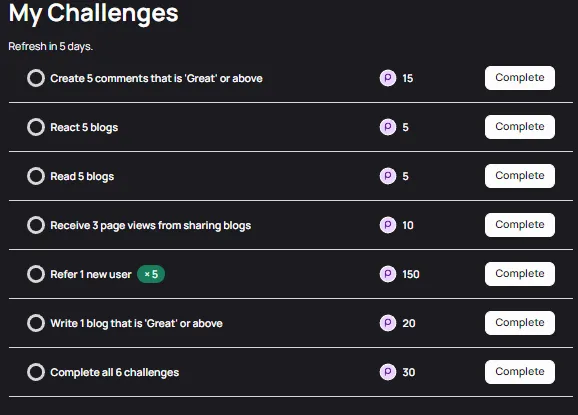Toggle the circle next to React 5 blogs
578x415 pixels.
tap(36, 127)
